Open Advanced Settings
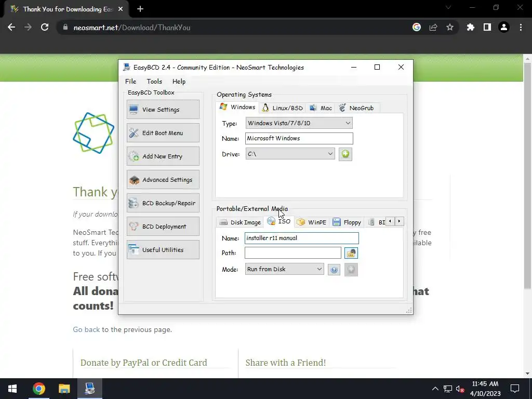The width and height of the screenshot is (532, 399). pyautogui.click(x=163, y=179)
